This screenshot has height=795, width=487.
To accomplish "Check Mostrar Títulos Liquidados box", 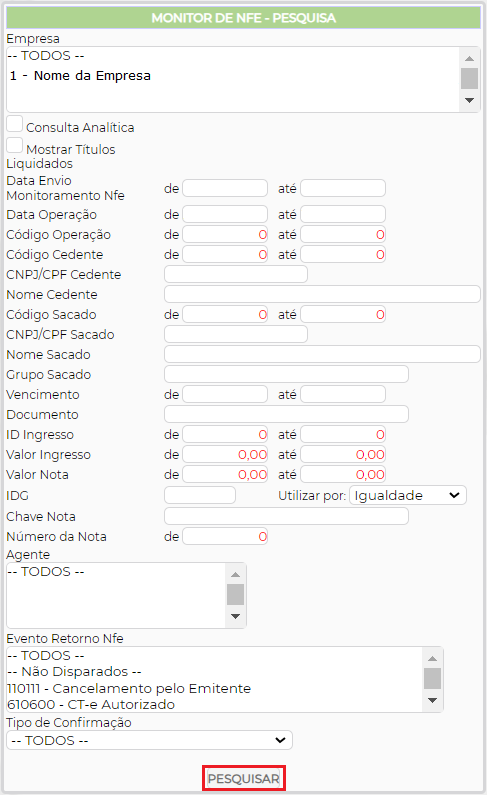I will tap(15, 146).
